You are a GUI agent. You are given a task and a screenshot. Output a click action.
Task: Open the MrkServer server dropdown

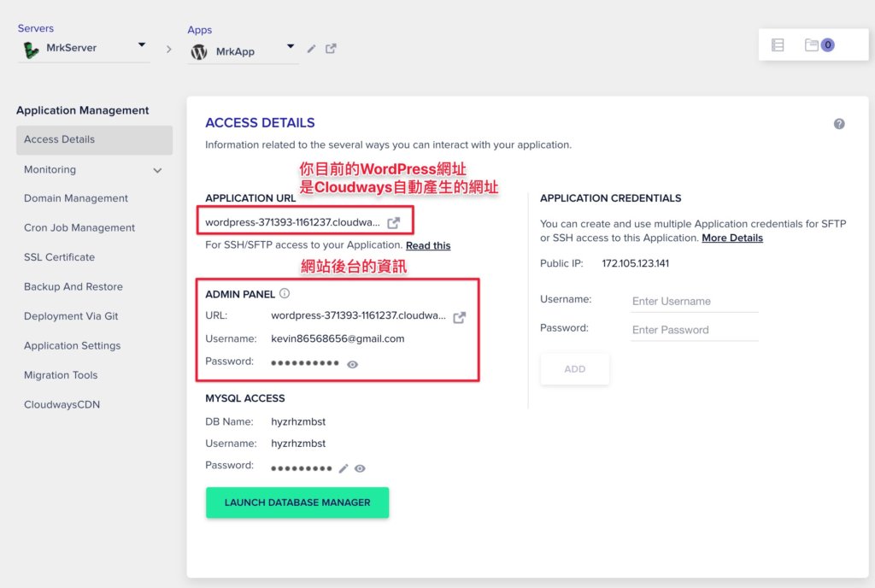point(142,44)
